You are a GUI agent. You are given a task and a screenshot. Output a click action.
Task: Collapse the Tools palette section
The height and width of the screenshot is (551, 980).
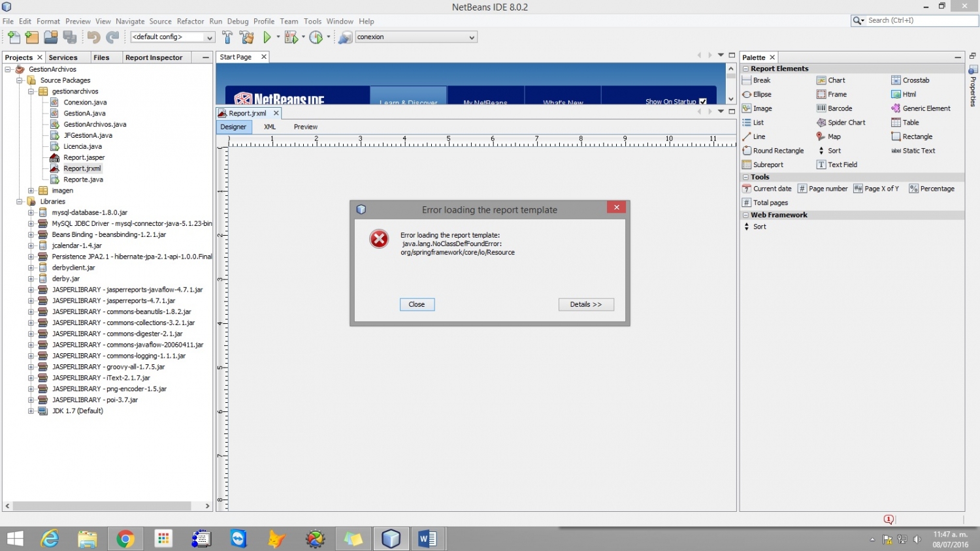[746, 177]
